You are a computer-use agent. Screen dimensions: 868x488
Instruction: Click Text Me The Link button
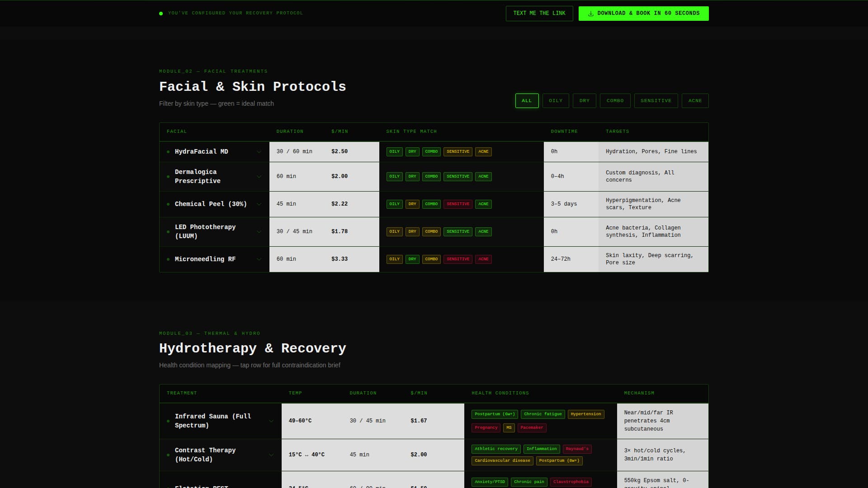coord(539,14)
